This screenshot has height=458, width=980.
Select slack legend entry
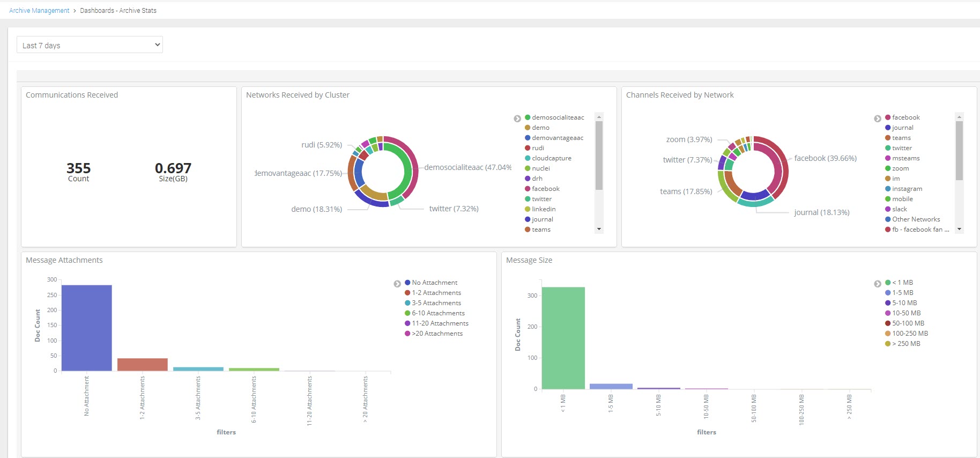[896, 209]
